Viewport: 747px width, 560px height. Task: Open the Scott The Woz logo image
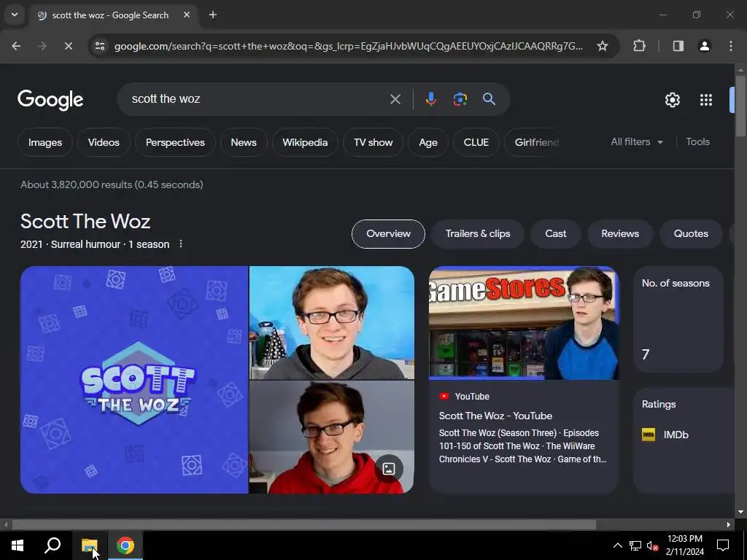coord(134,379)
